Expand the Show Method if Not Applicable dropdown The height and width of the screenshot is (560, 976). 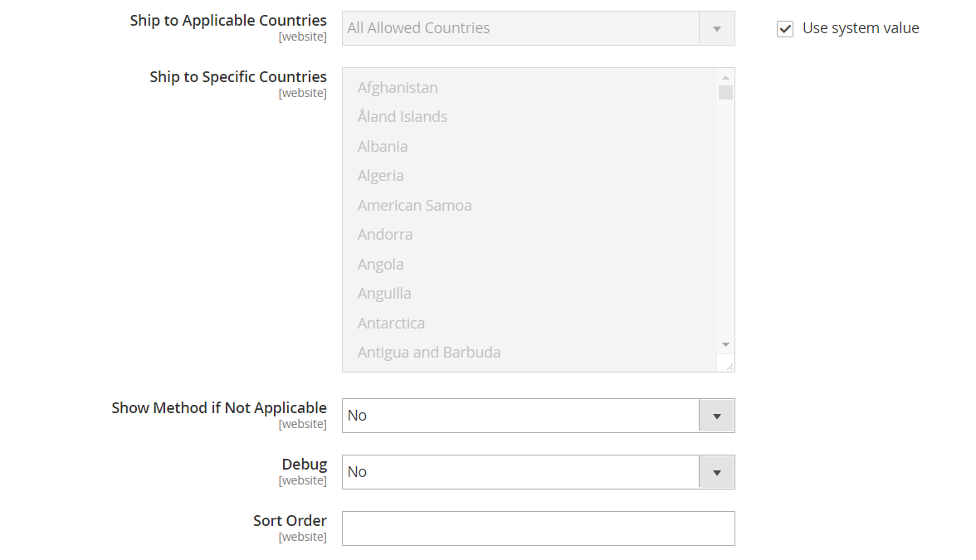[x=538, y=416]
